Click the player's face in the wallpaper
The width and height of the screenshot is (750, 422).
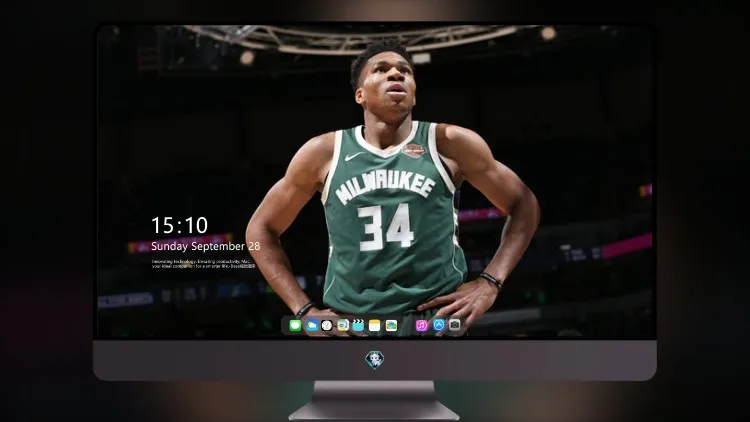click(x=386, y=82)
